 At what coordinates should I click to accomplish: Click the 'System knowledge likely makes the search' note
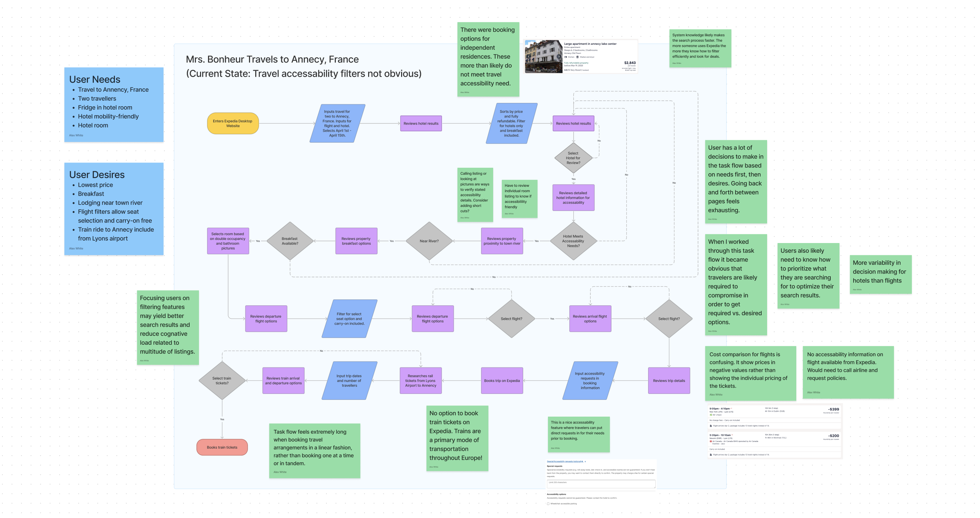tap(700, 48)
